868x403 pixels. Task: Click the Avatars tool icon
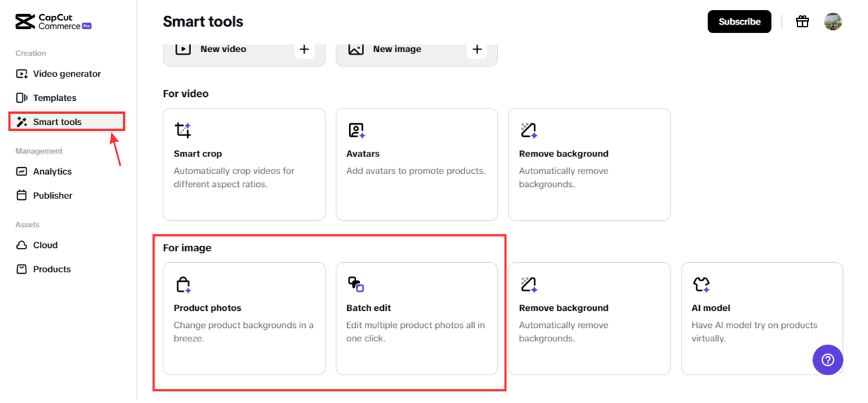tap(356, 130)
